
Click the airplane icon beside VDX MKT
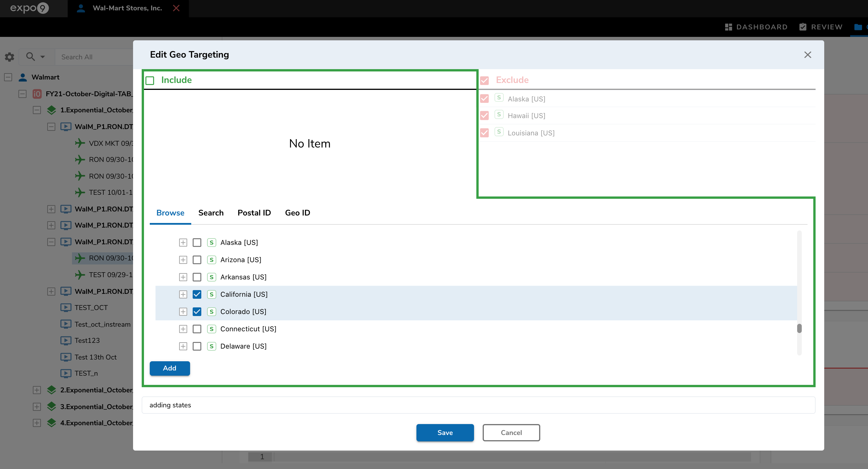pos(80,143)
